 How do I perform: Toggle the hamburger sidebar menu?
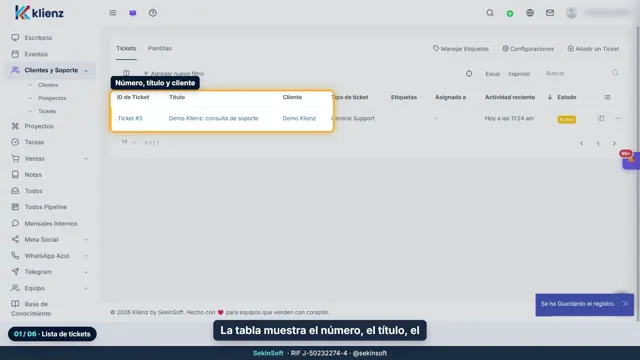pyautogui.click(x=113, y=13)
